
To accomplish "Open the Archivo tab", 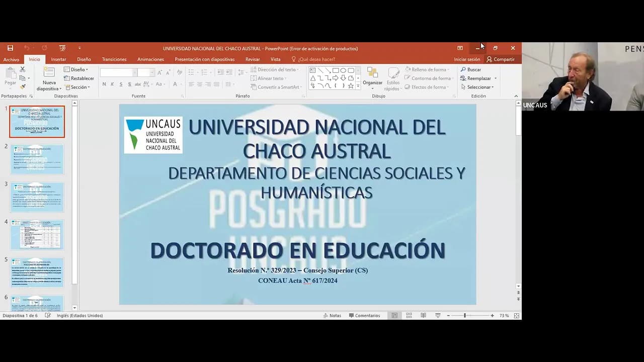I will 11,59.
